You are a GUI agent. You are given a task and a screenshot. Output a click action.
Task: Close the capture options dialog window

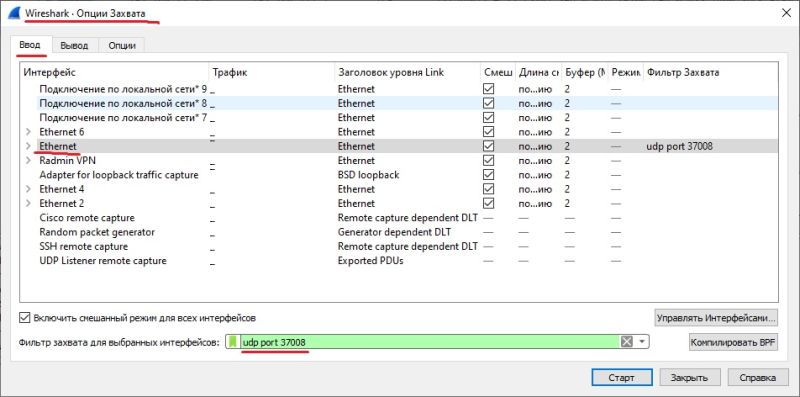[x=786, y=14]
